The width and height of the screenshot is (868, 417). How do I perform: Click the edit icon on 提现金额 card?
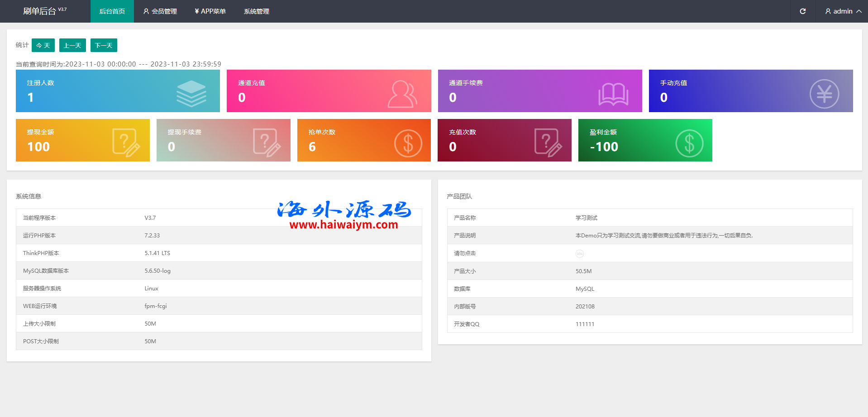click(x=126, y=142)
